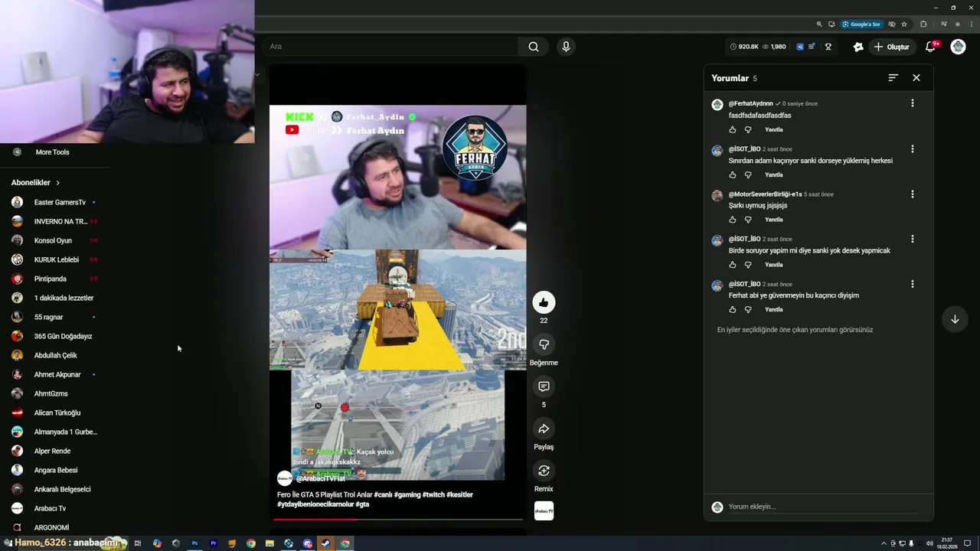
Task: Open Steam from the taskbar
Action: (x=326, y=543)
